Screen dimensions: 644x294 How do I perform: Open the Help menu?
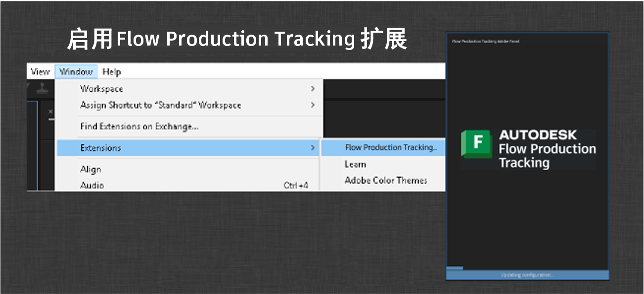click(111, 72)
